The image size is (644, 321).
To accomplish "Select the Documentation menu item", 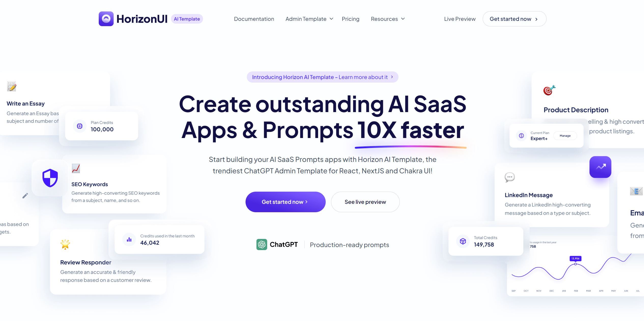I will tap(254, 19).
